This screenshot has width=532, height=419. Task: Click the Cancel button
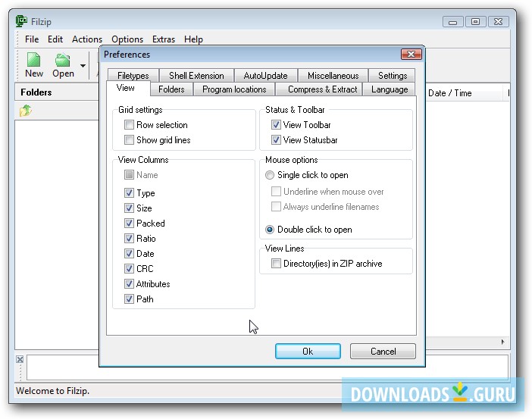pos(383,351)
